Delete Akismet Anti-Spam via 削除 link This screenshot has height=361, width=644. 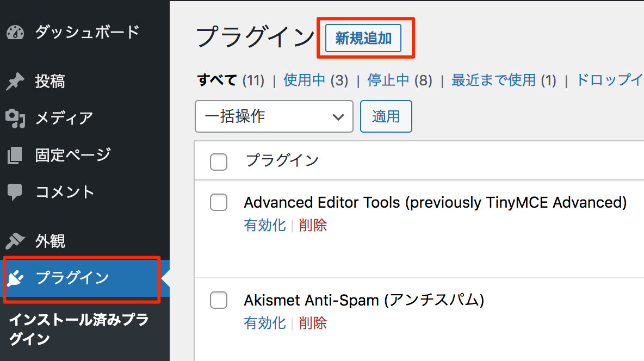click(313, 323)
